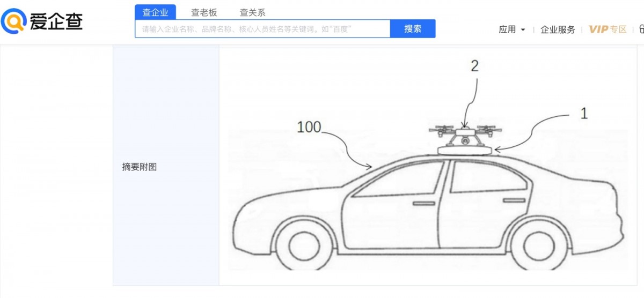Click the 摘要附图 row label
The width and height of the screenshot is (644, 298).
click(x=140, y=167)
